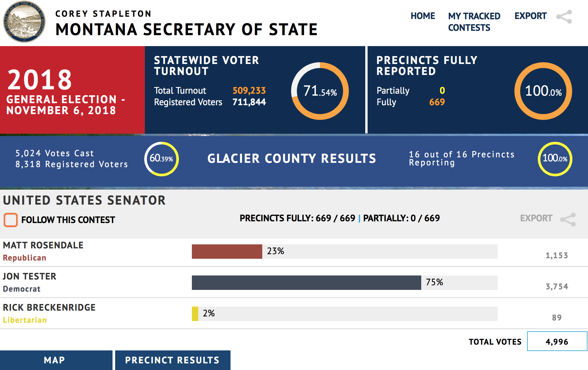Click Matt Rosendale's red vote bar
The width and height of the screenshot is (588, 370).
click(227, 252)
